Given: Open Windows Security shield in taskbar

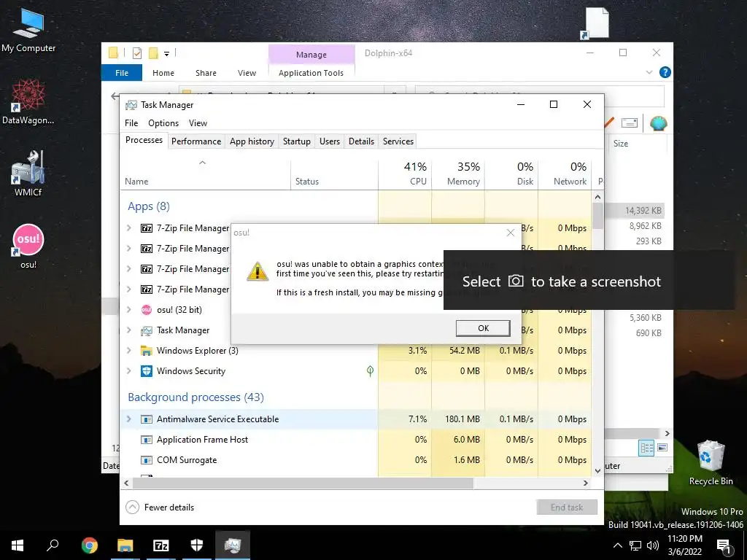Looking at the screenshot, I should pos(197,545).
